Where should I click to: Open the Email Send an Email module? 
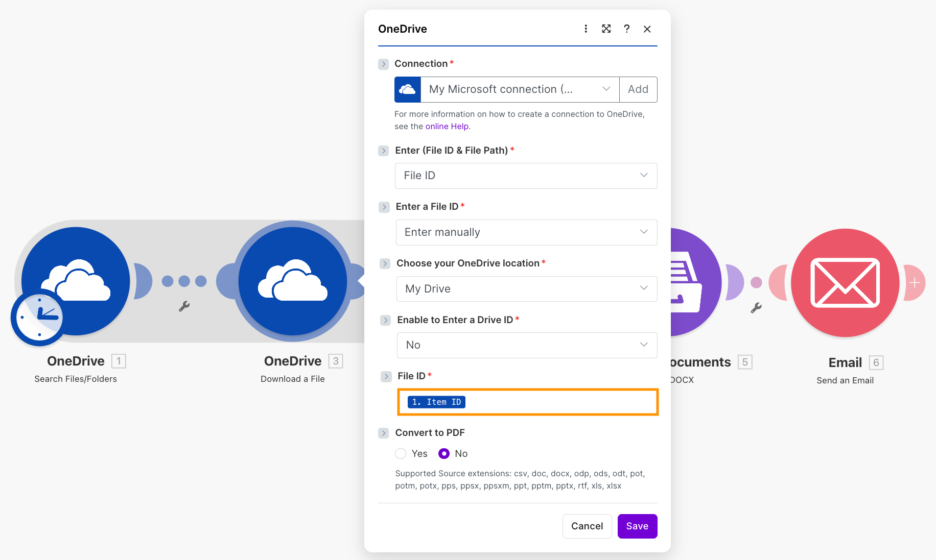(845, 282)
